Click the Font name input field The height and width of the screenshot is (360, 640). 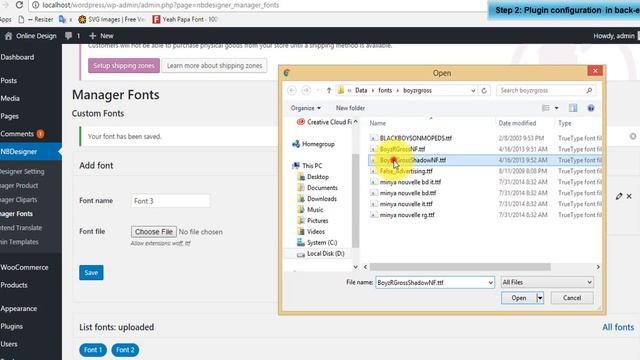click(171, 201)
